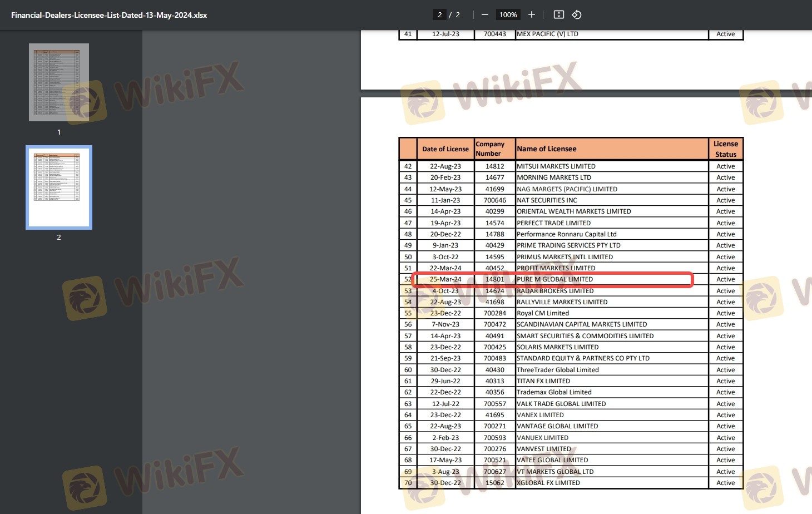Click the document filename title
Screen dimensions: 812x514
tap(109, 15)
